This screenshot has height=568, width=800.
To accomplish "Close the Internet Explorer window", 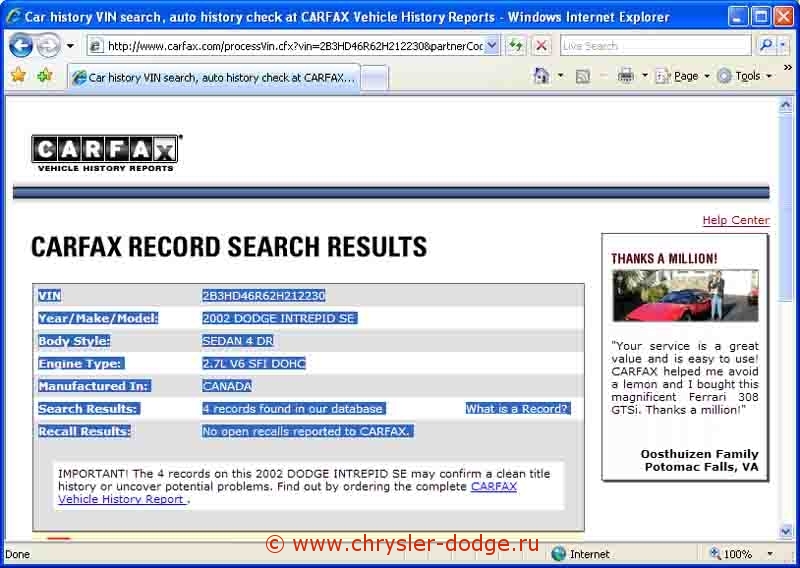I will pyautogui.click(x=784, y=16).
